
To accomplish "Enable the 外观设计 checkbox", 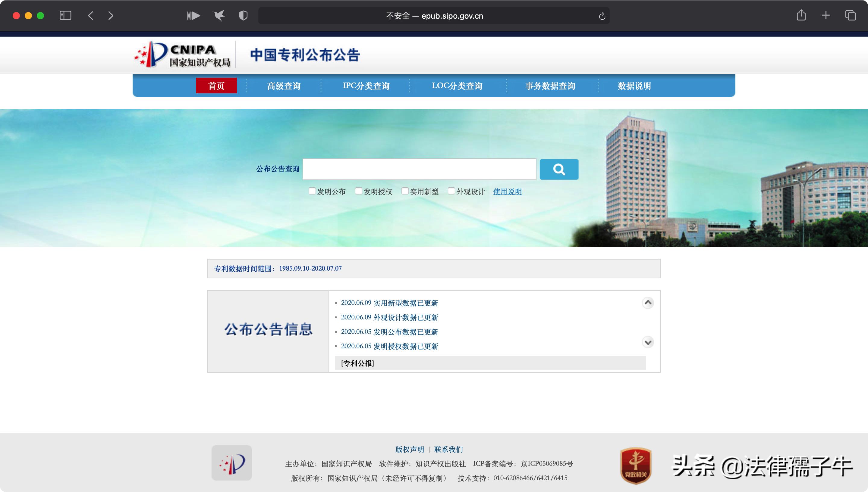I will [451, 191].
